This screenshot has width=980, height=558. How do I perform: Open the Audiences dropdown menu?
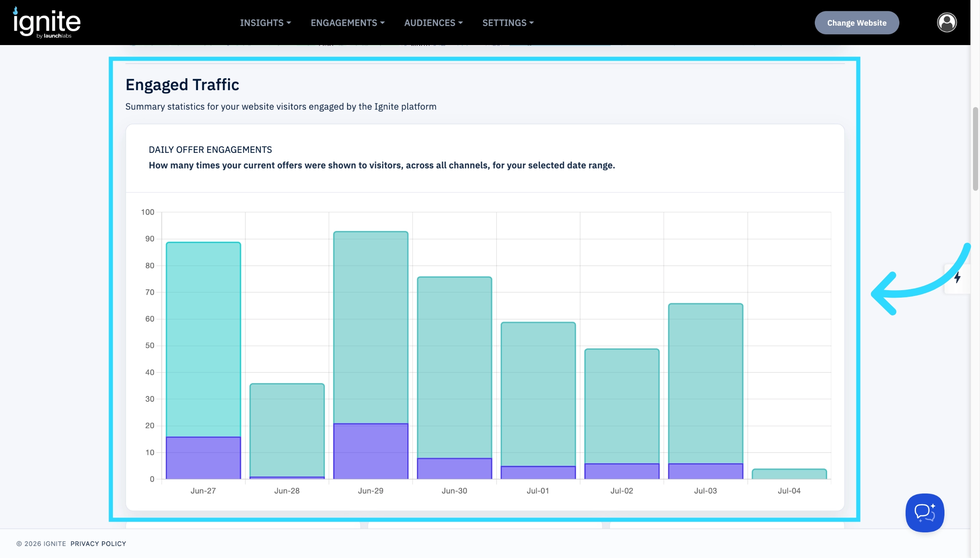pyautogui.click(x=433, y=23)
